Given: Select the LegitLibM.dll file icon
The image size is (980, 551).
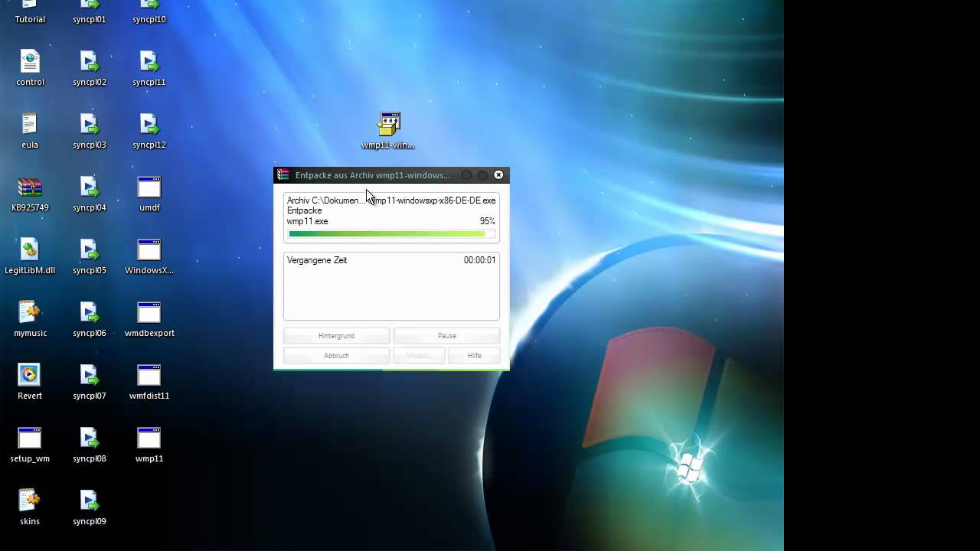Looking at the screenshot, I should (x=30, y=256).
